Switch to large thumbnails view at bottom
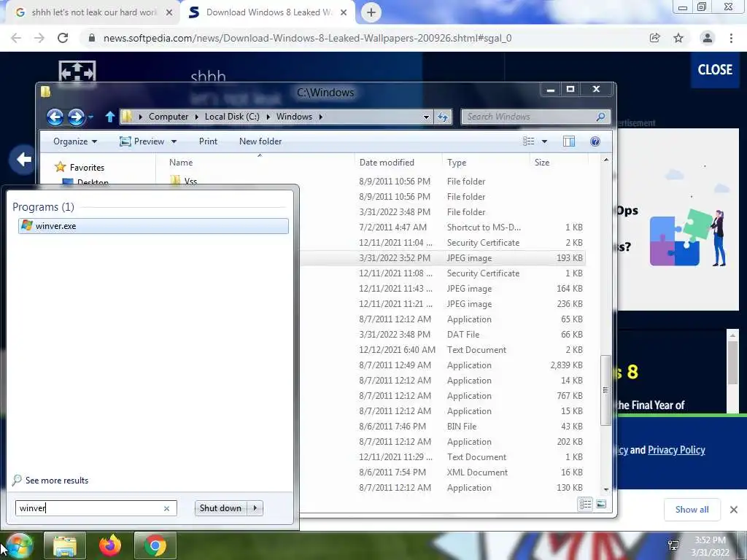747x560 pixels. (x=601, y=504)
